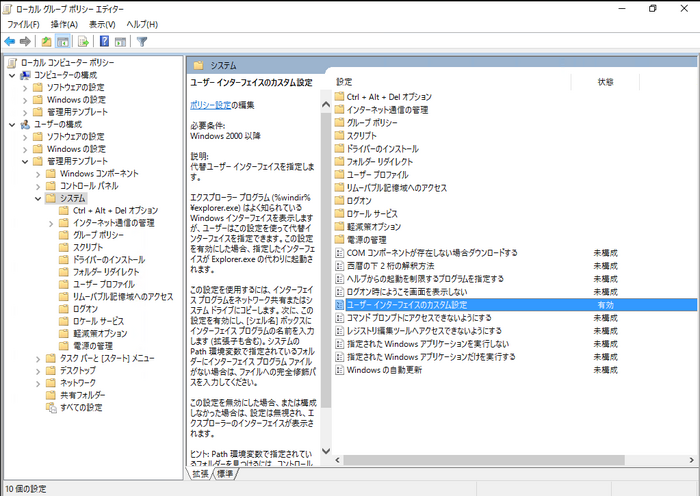Click the Back arrow toolbar icon

pyautogui.click(x=10, y=42)
